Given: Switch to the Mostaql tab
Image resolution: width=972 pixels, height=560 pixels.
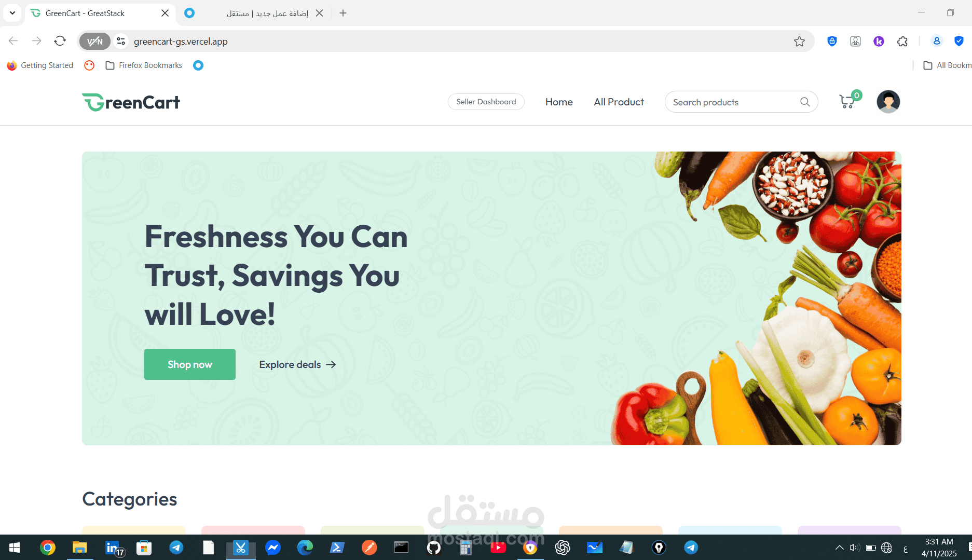Looking at the screenshot, I should coord(254,13).
